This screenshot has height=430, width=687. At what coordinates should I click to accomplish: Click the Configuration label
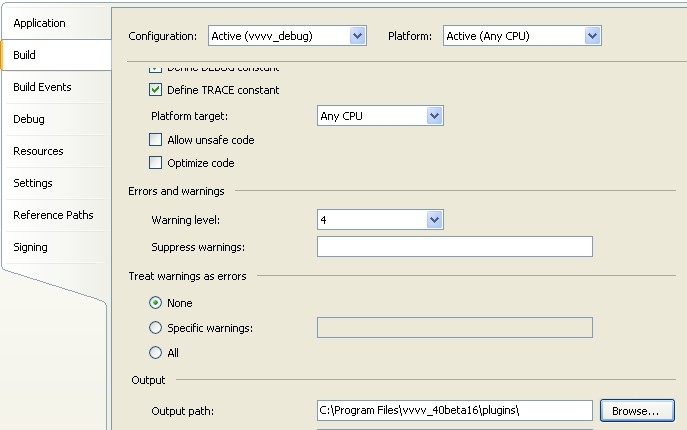coord(163,36)
